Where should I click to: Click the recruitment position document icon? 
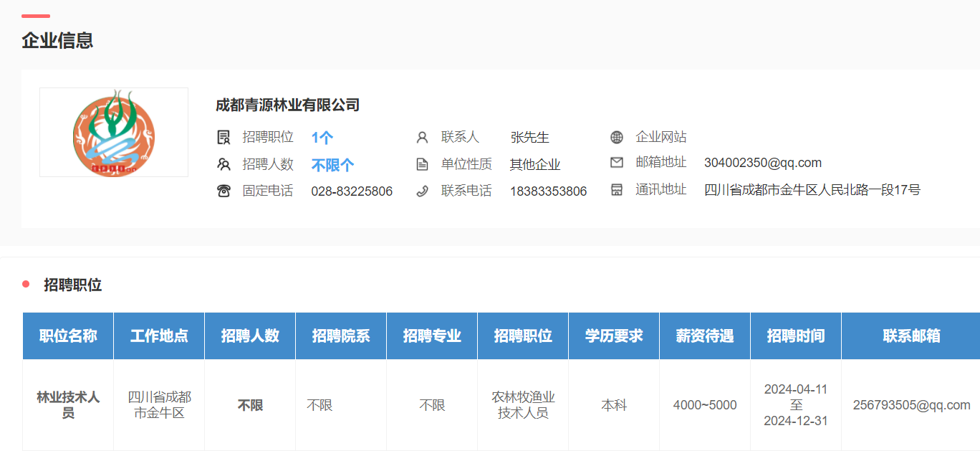[224, 137]
